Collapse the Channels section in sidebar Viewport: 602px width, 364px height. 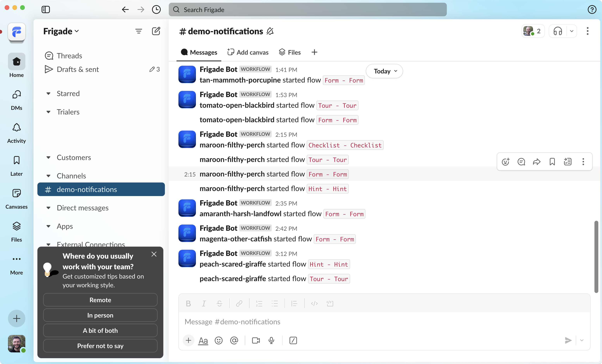[x=48, y=176]
